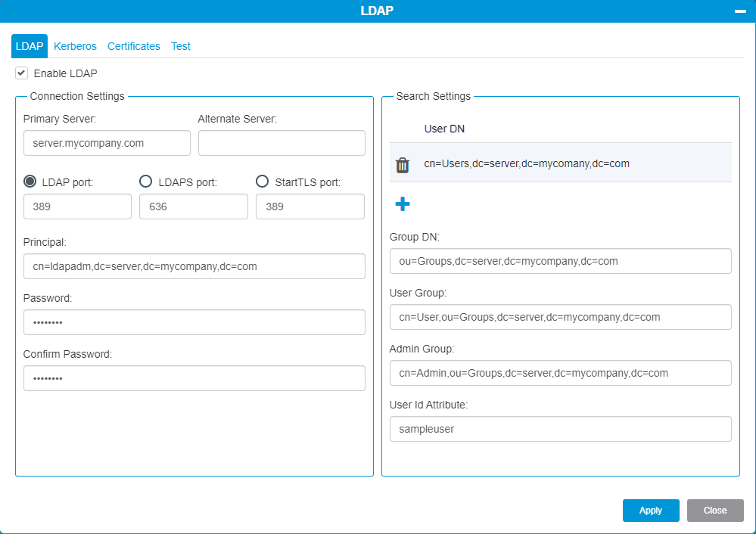This screenshot has height=534, width=756.
Task: Close the LDAP settings dialog
Action: click(714, 510)
